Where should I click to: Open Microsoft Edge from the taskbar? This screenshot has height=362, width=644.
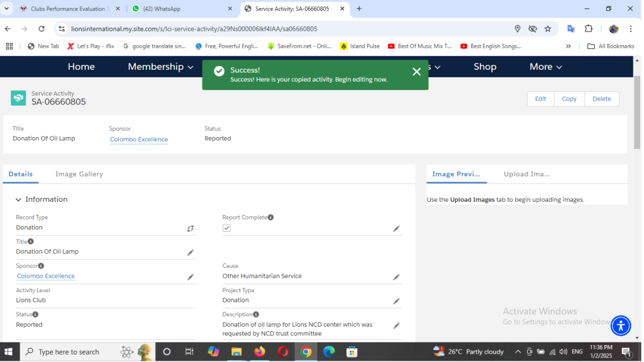tap(330, 352)
